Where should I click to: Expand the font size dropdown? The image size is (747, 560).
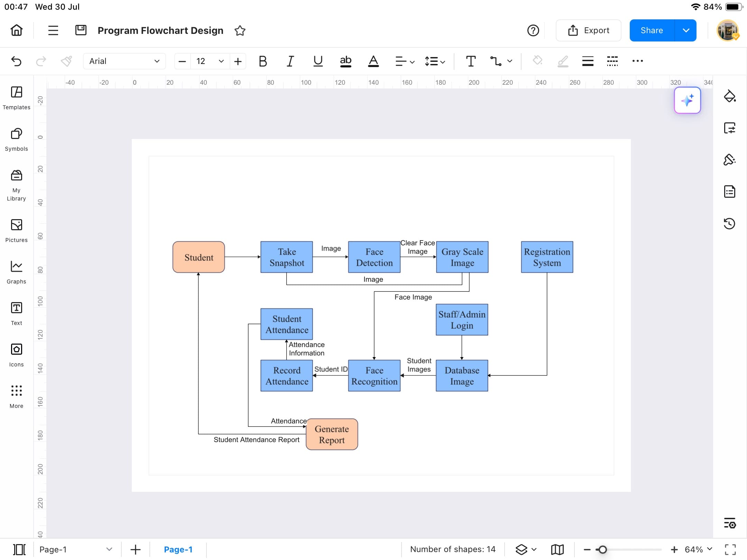221,61
